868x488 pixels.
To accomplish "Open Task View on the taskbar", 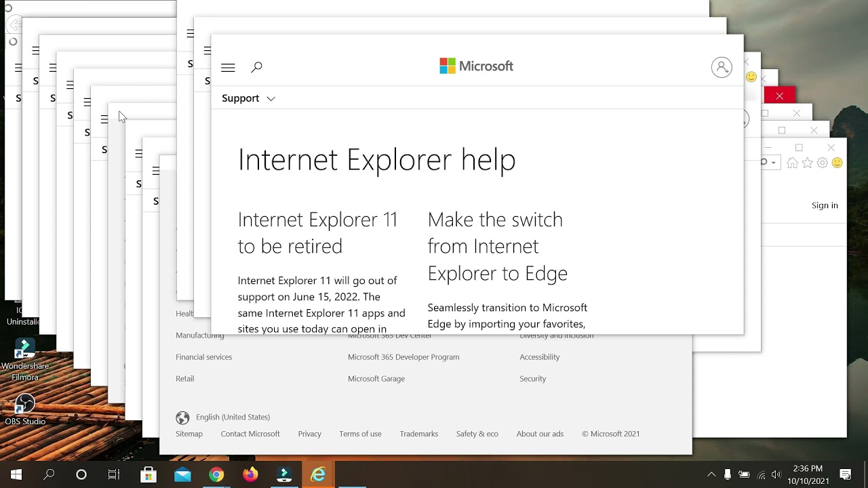I will (x=114, y=474).
